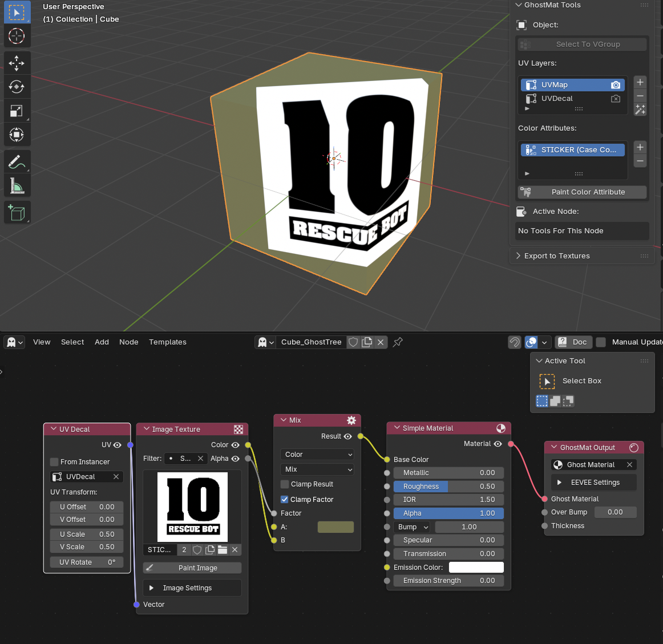This screenshot has height=644, width=663.
Task: Expand the Image Settings section
Action: tap(187, 588)
